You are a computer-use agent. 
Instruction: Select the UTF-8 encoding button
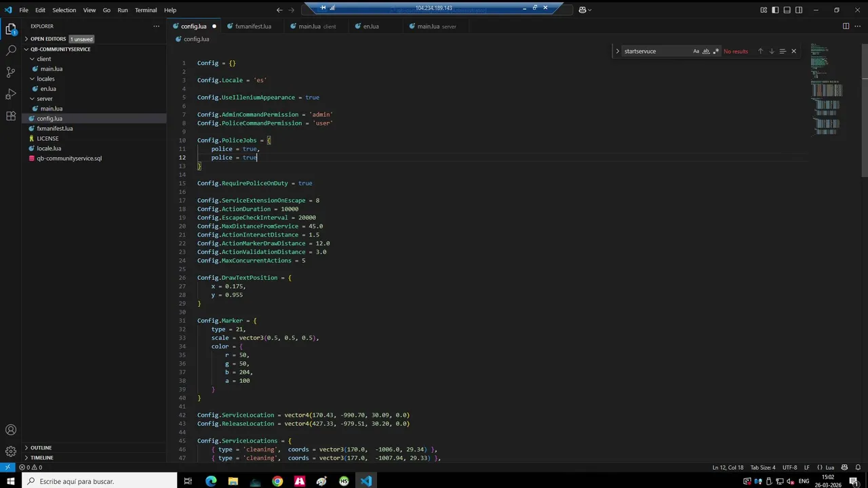pos(789,467)
